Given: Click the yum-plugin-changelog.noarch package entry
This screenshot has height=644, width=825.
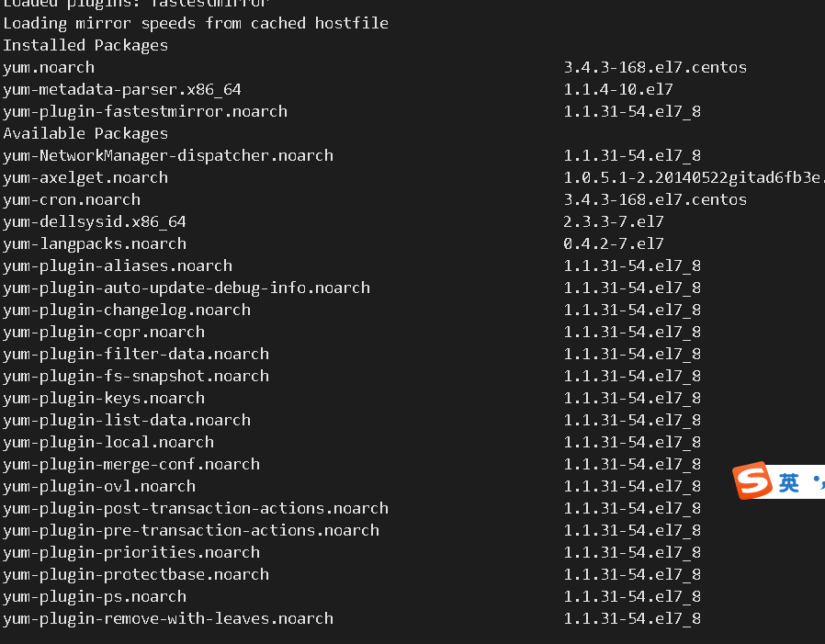Looking at the screenshot, I should coord(127,310).
